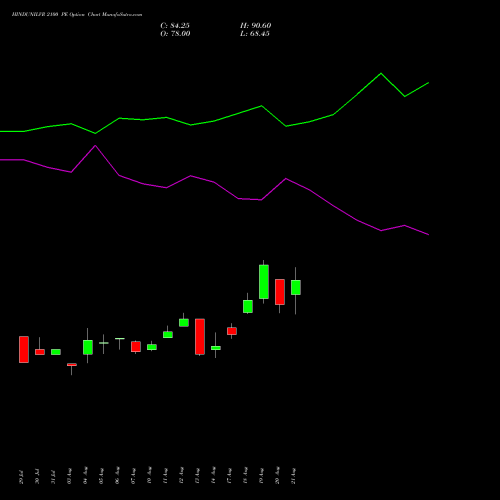
Task: Select the close price value C: 84.25
Action: click(175, 26)
